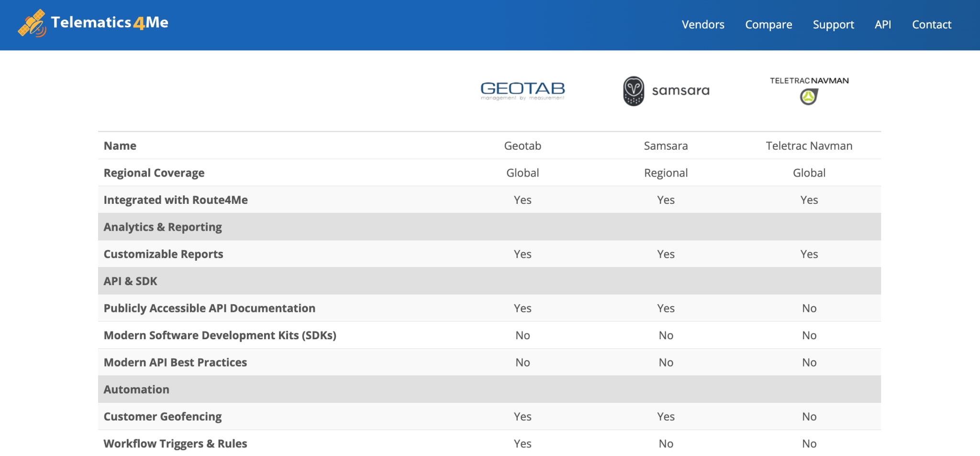Select the 'Customer Geofencing' row label
The height and width of the screenshot is (456, 980).
tap(163, 416)
